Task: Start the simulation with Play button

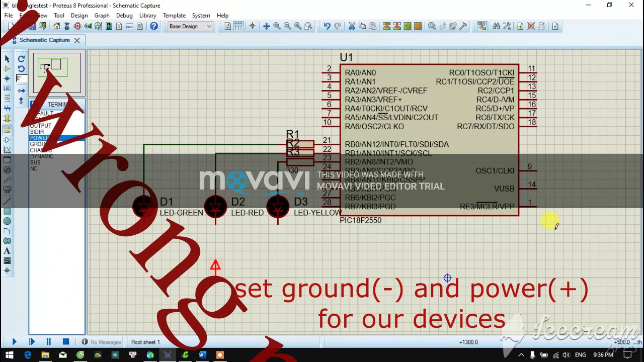Action: tap(14, 342)
